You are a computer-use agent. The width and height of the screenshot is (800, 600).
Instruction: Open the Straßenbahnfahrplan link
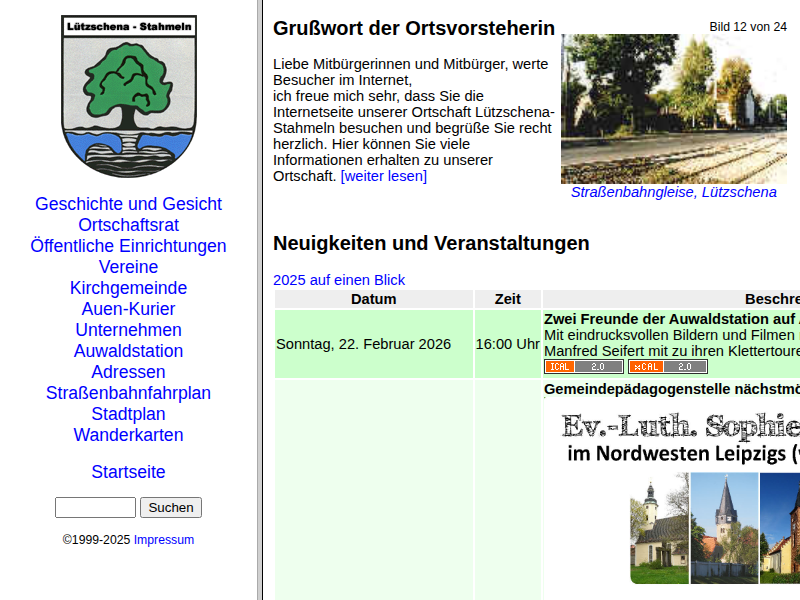coord(128,393)
